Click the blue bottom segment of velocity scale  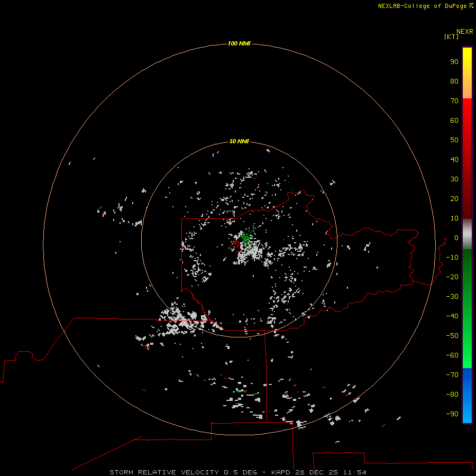pyautogui.click(x=467, y=396)
